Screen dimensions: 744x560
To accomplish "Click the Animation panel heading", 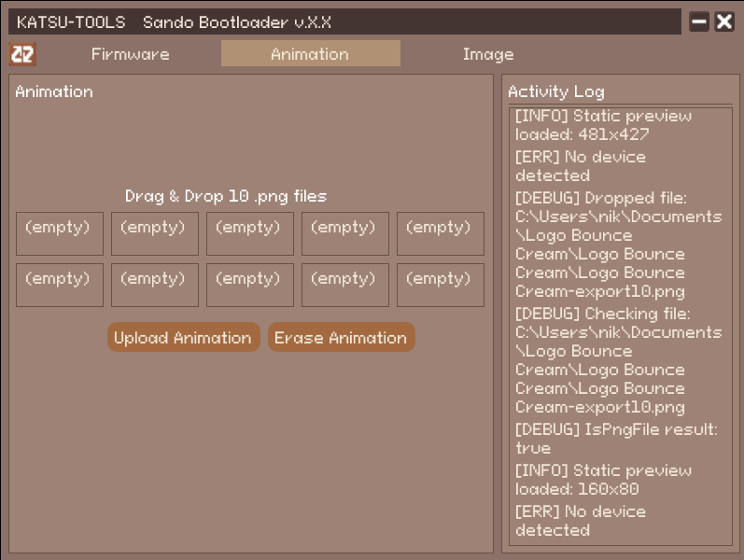I will coord(54,91).
